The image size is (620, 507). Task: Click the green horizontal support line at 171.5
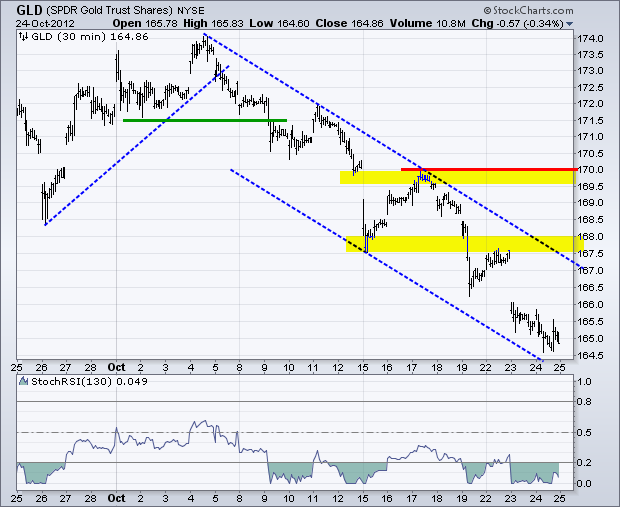[205, 120]
